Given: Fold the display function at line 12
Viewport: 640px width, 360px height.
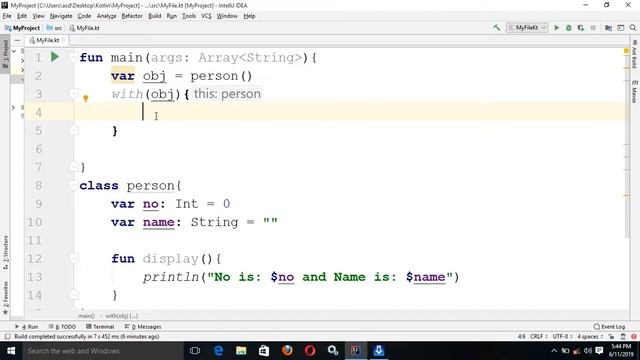Looking at the screenshot, I should click(x=73, y=258).
